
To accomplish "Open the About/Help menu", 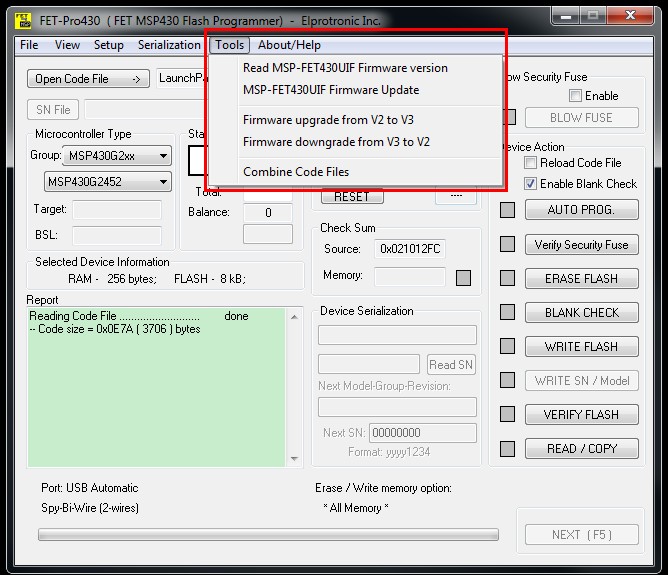I will tap(289, 45).
